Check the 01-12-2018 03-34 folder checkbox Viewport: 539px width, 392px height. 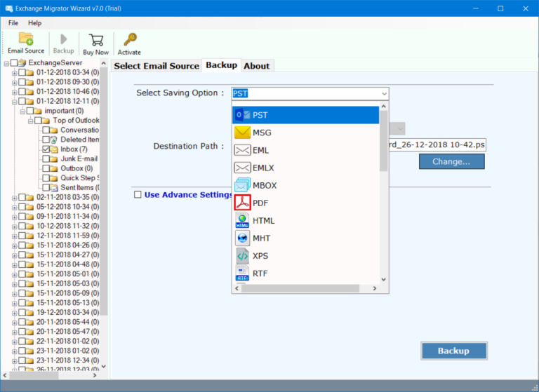(22, 72)
